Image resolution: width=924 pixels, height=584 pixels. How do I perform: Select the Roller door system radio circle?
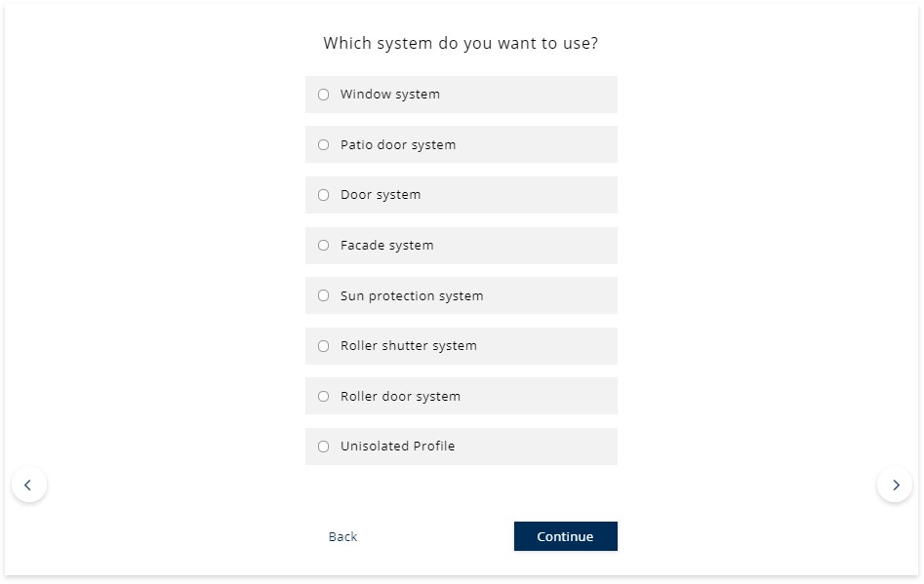pos(324,397)
